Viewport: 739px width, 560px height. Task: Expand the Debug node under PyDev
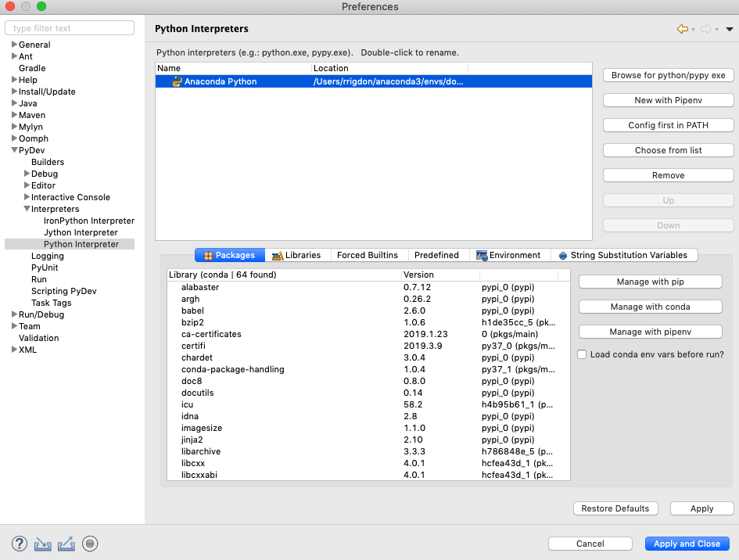(x=27, y=174)
